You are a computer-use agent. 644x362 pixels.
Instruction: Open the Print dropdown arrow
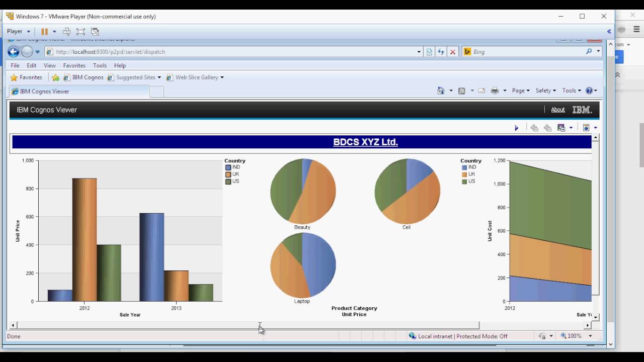[505, 90]
